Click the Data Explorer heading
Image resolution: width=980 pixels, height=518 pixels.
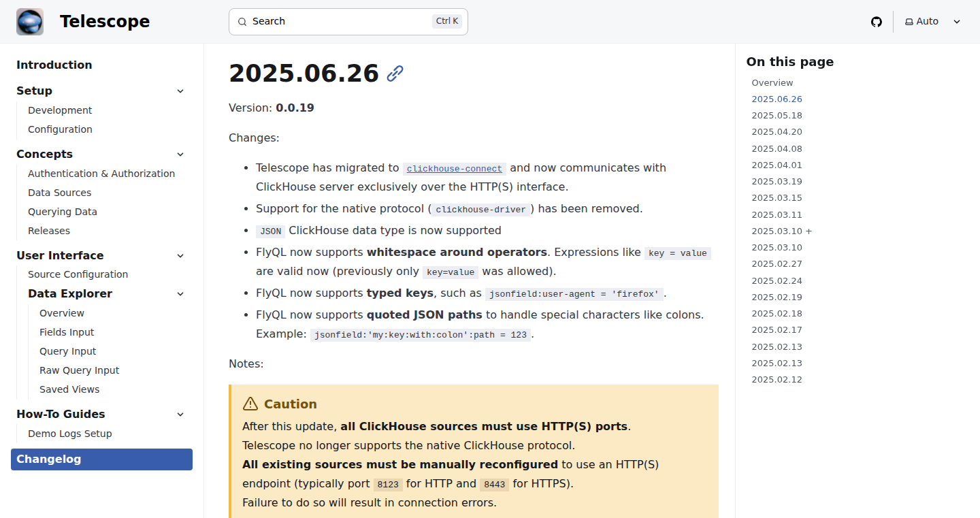70,294
